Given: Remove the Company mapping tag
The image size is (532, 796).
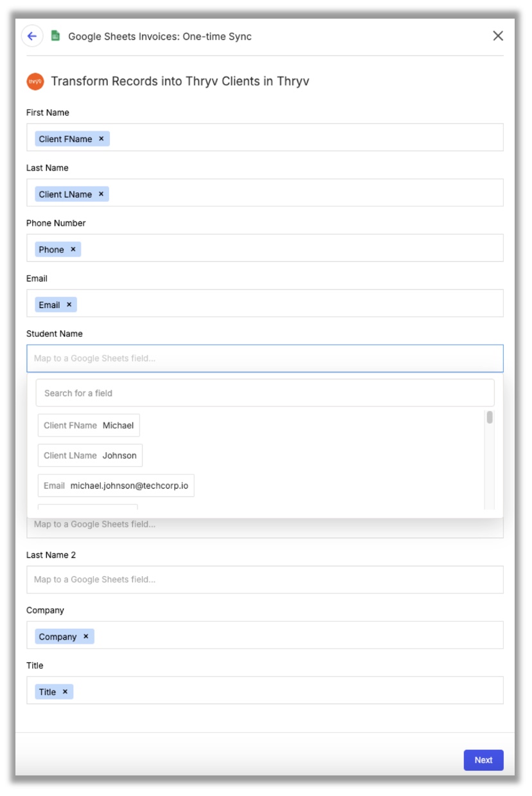Looking at the screenshot, I should pyautogui.click(x=85, y=637).
